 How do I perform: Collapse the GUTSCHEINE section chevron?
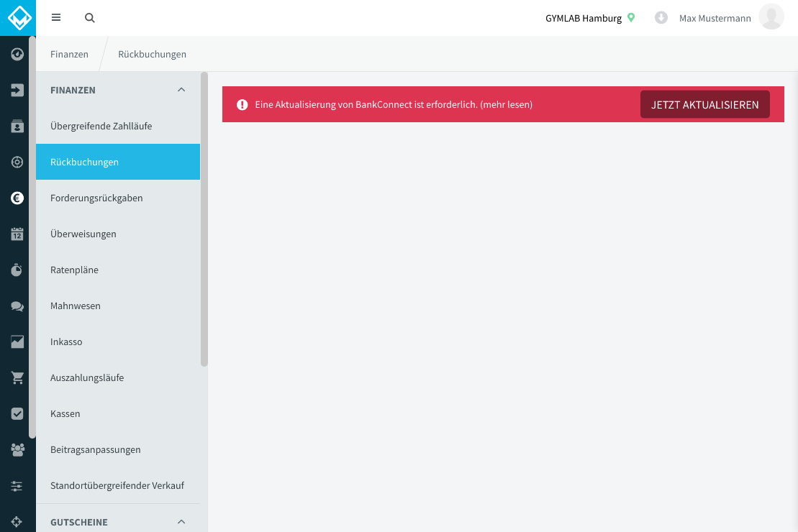click(181, 522)
